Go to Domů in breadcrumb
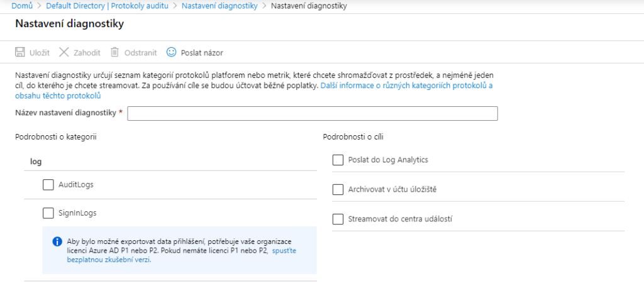The width and height of the screenshot is (644, 288). pos(22,6)
